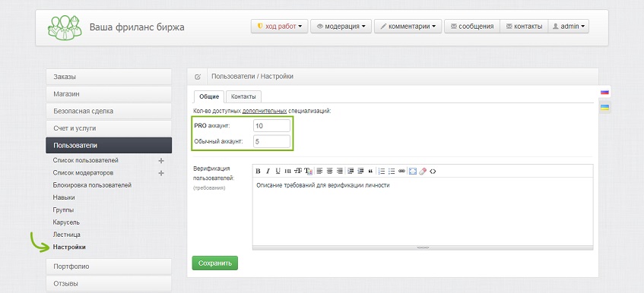Select Настройки in the sidebar
This screenshot has height=293, width=644.
(69, 247)
